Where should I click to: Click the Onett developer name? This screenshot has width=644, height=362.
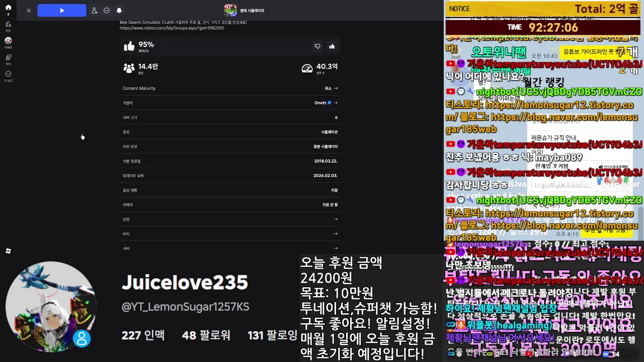pyautogui.click(x=320, y=103)
